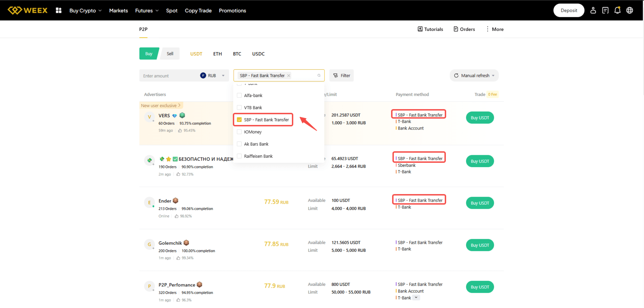Open the orders list icon in header
This screenshot has height=308, width=644.
tap(605, 10)
